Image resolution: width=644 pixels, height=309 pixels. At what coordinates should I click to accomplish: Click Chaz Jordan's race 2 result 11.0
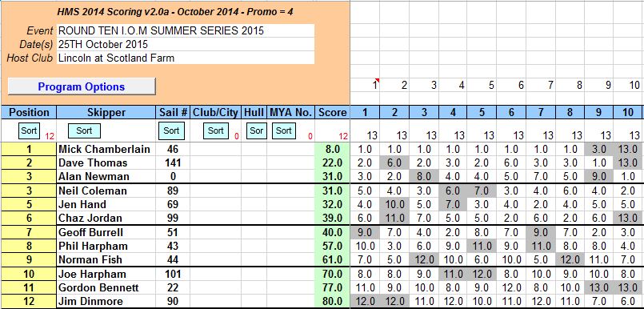(x=394, y=218)
